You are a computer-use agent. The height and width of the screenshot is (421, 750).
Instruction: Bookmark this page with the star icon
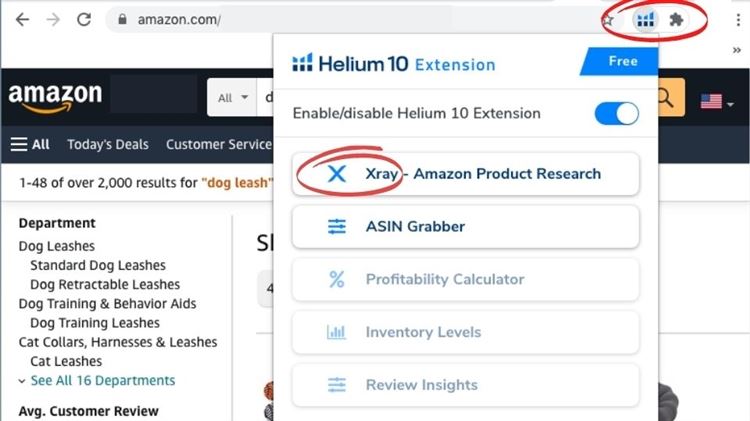[x=608, y=19]
